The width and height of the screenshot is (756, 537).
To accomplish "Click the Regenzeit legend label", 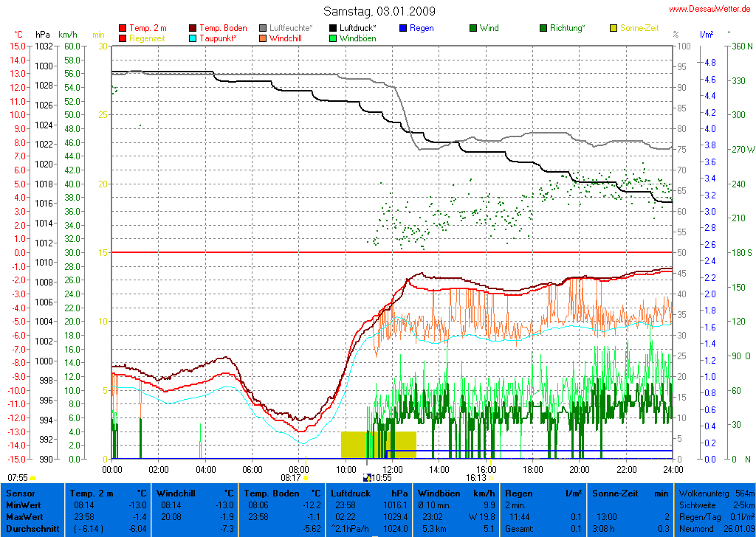I will (x=147, y=38).
